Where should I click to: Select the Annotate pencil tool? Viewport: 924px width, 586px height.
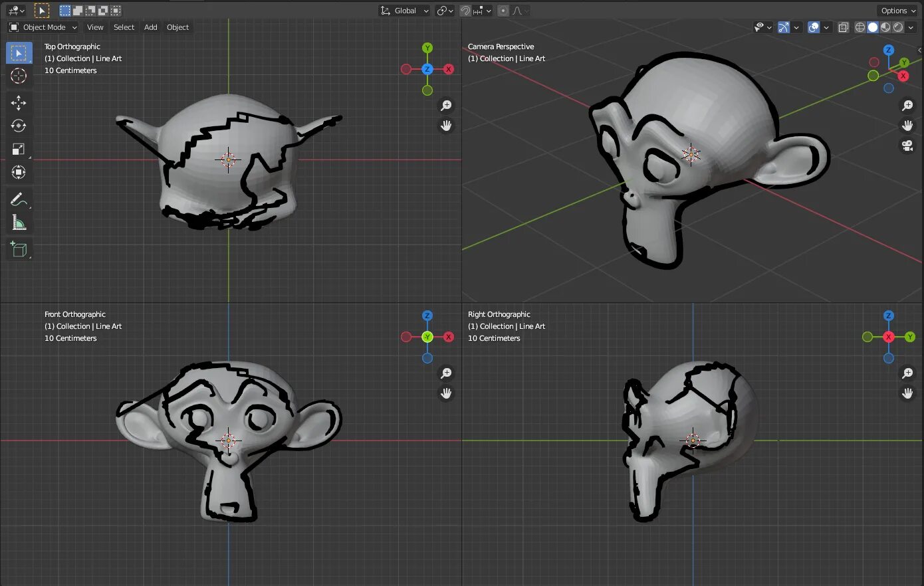[x=19, y=199]
